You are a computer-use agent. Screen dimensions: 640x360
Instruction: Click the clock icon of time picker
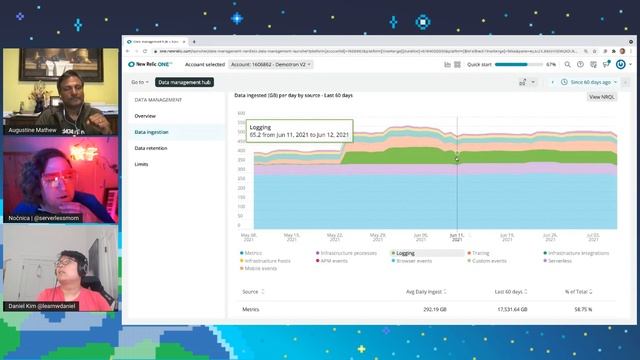pos(564,82)
